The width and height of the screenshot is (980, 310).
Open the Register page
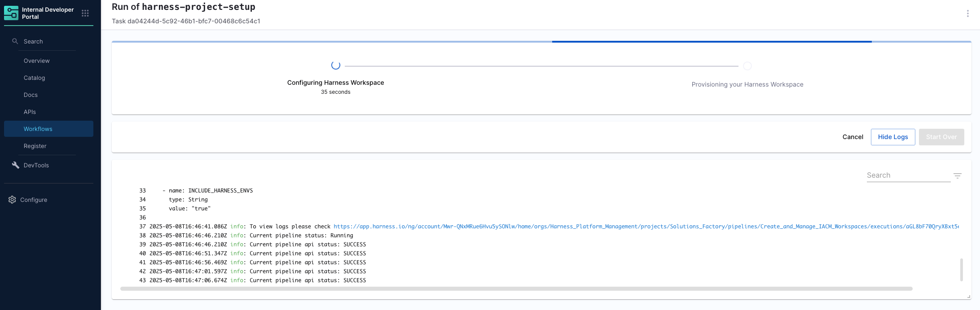35,146
